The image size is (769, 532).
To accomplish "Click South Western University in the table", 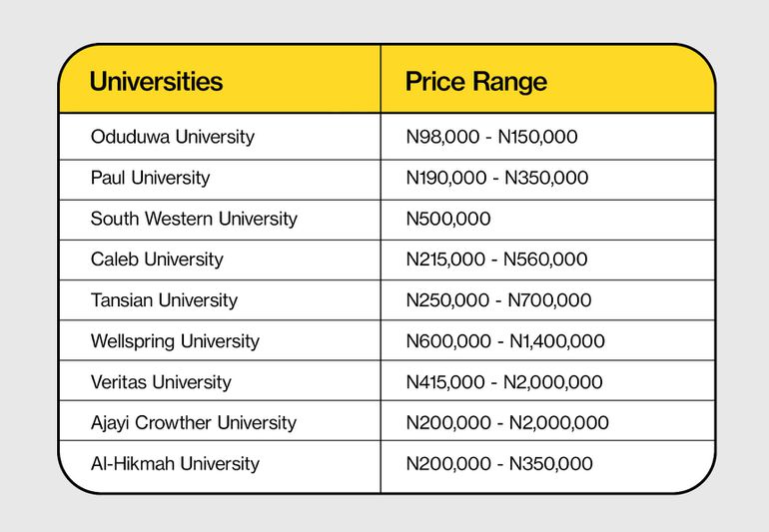I will pyautogui.click(x=194, y=219).
